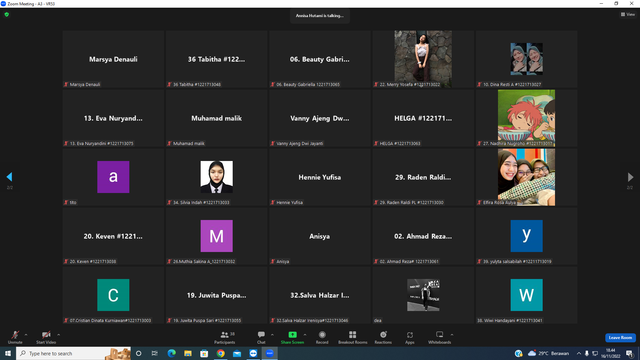Image resolution: width=640 pixels, height=360 pixels.
Task: Open Whiteboards
Action: click(440, 337)
